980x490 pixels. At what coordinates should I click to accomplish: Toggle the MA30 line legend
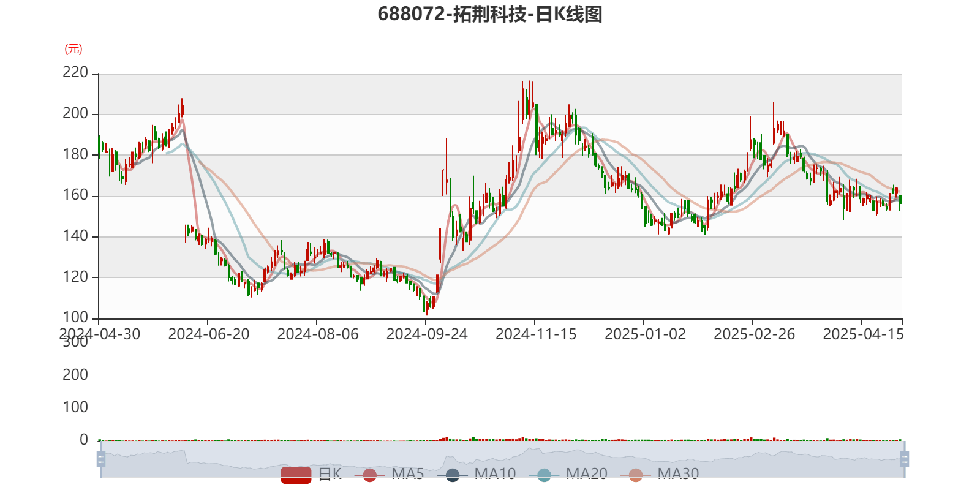click(x=660, y=475)
